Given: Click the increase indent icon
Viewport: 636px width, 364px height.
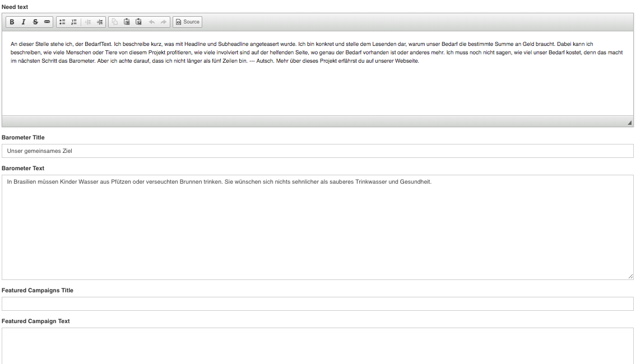Looking at the screenshot, I should (x=100, y=22).
